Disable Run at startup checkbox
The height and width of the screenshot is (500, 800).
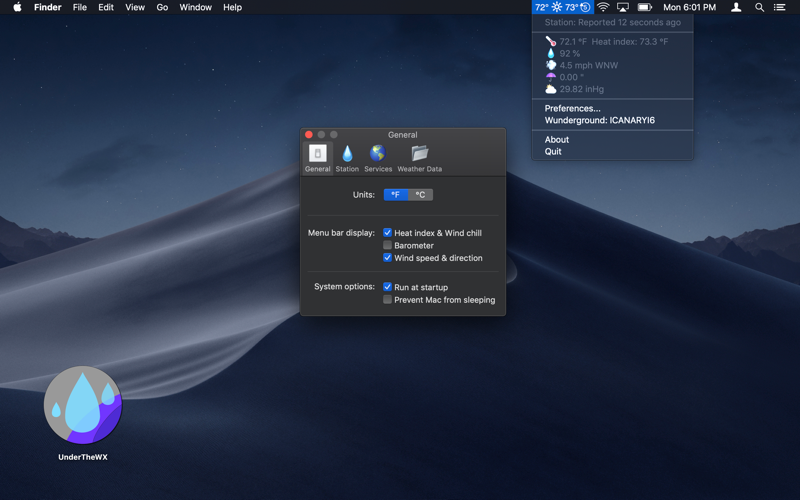[x=387, y=287]
